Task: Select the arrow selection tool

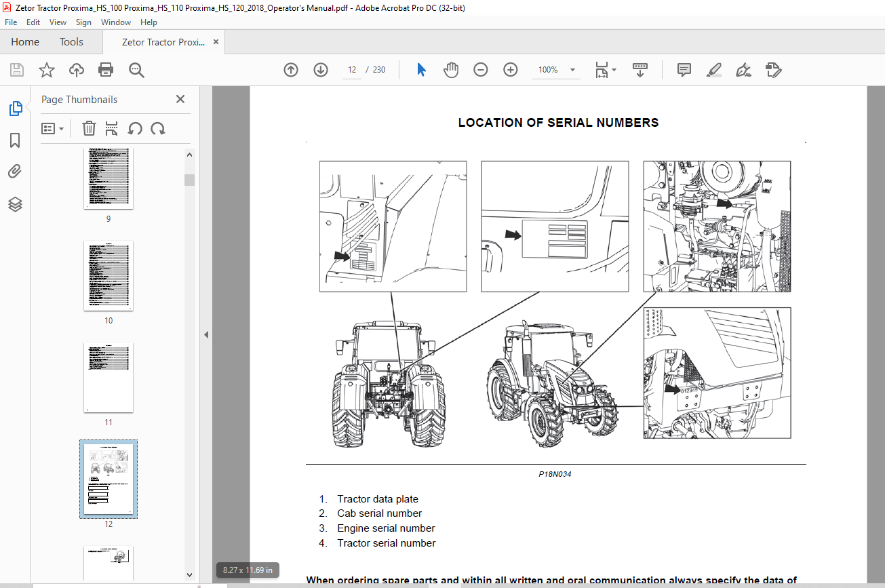Action: click(x=421, y=70)
